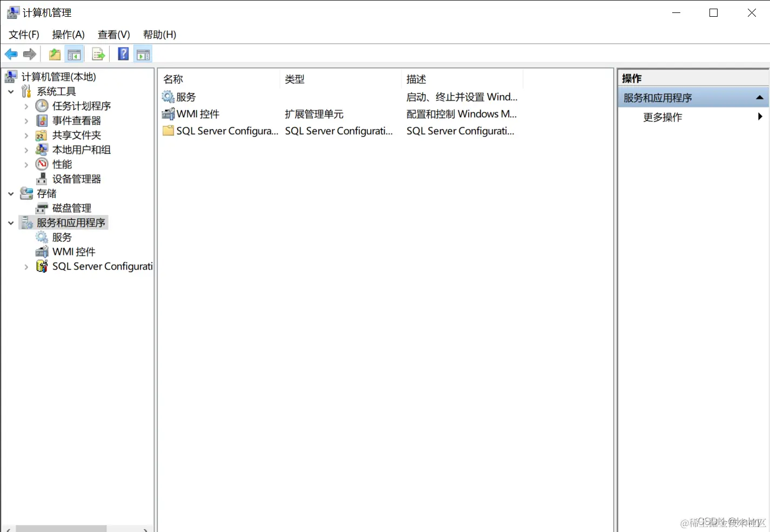Open the 文件(F) menu
This screenshot has height=532, width=770.
coord(24,35)
